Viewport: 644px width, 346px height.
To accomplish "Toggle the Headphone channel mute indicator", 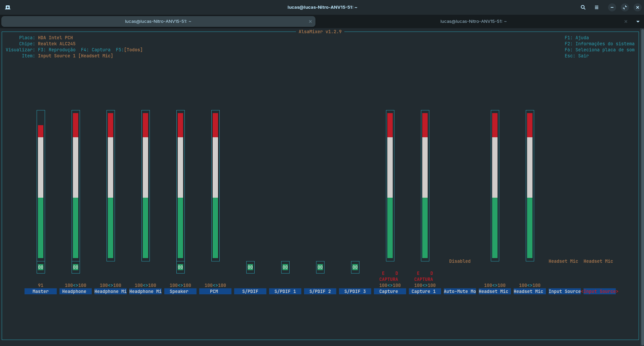I will 76,267.
